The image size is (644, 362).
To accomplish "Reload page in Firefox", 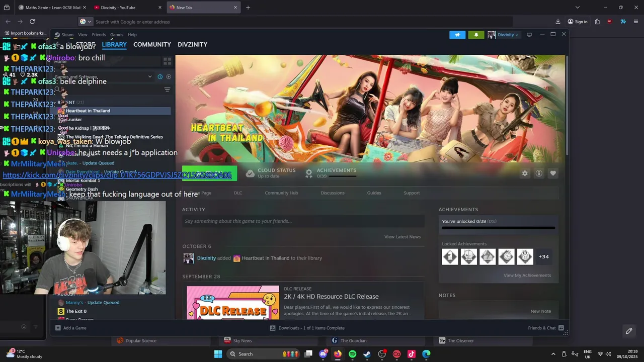I will [32, 22].
